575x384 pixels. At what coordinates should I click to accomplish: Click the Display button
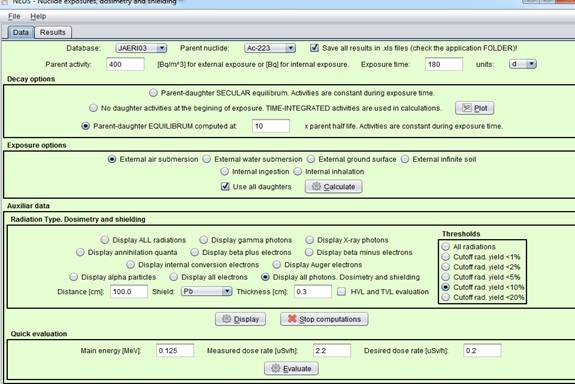[241, 319]
